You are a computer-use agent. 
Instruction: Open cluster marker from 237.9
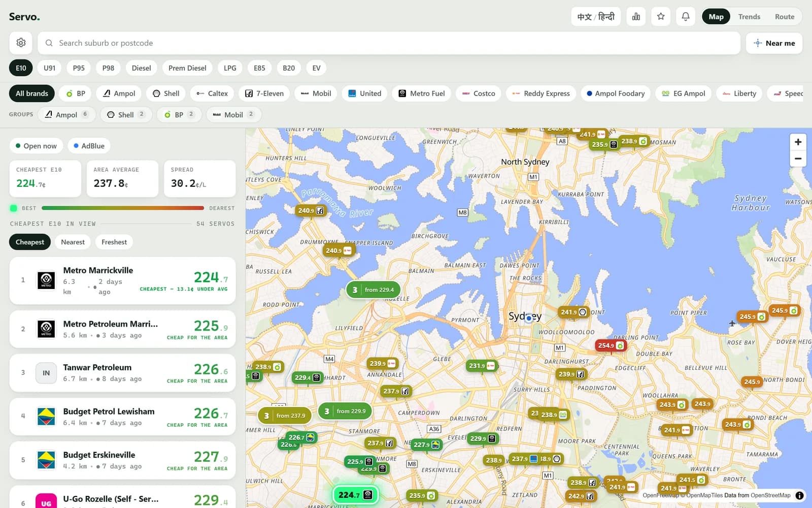tap(285, 416)
